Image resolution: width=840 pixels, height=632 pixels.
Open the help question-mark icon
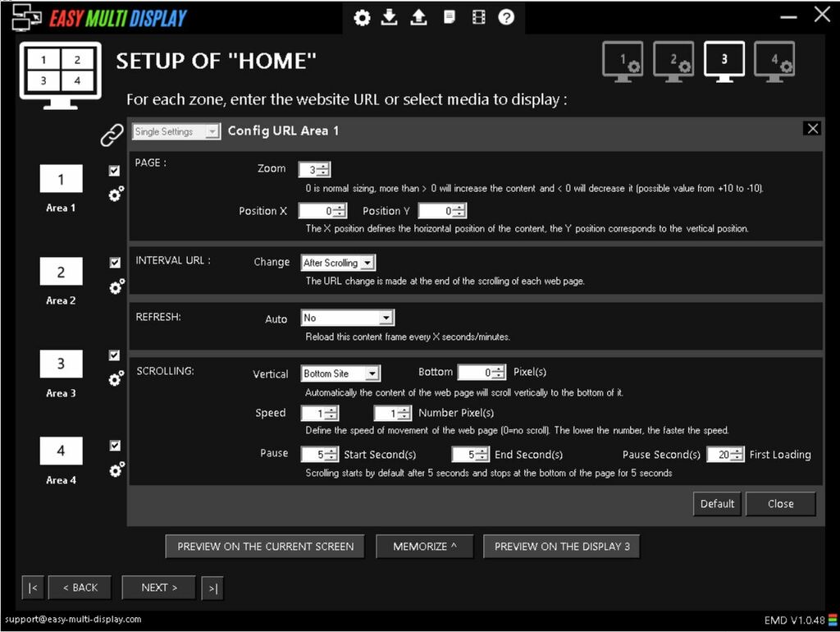tap(506, 16)
